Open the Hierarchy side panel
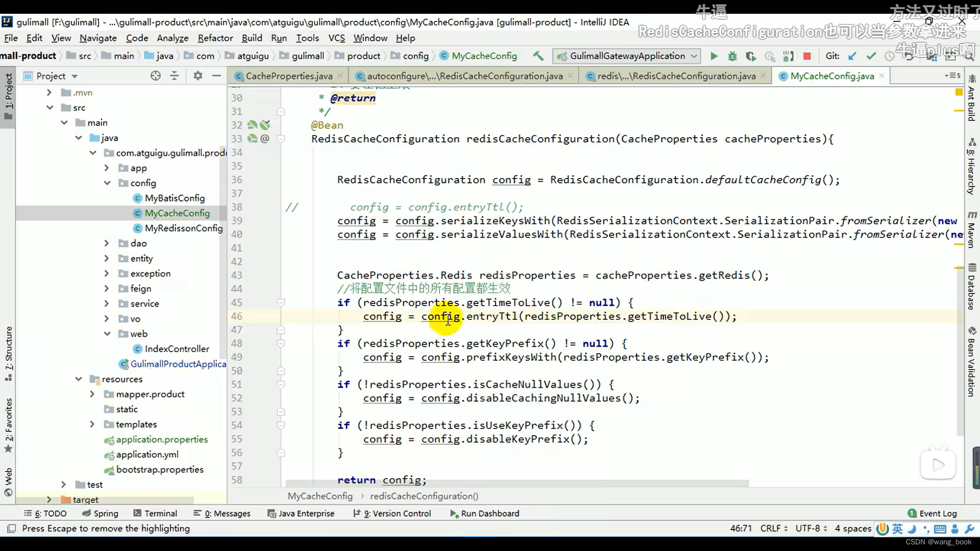This screenshot has height=551, width=980. click(x=972, y=167)
